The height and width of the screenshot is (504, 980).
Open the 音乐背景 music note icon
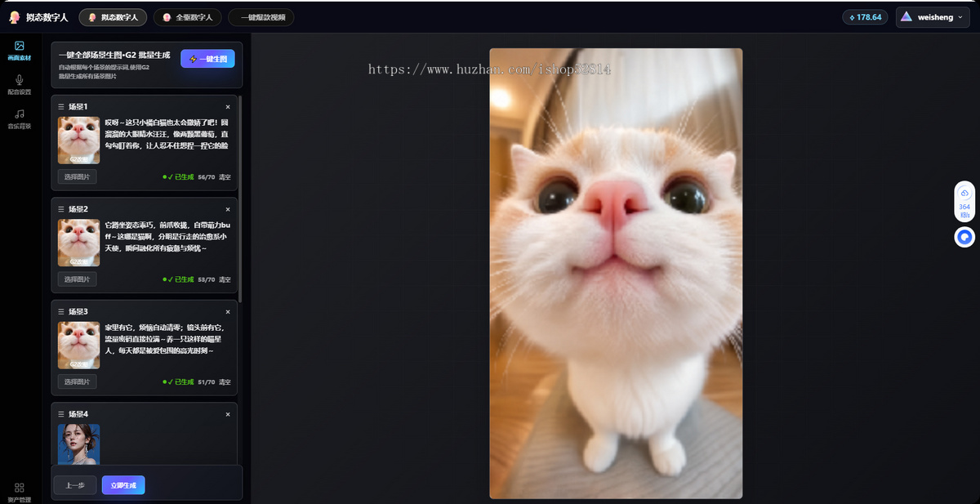tap(20, 114)
